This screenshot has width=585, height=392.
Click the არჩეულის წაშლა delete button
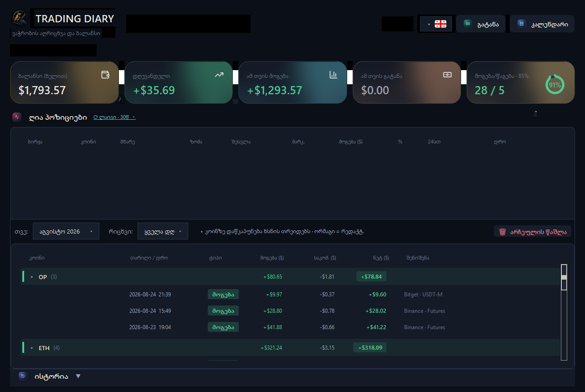[x=533, y=231]
